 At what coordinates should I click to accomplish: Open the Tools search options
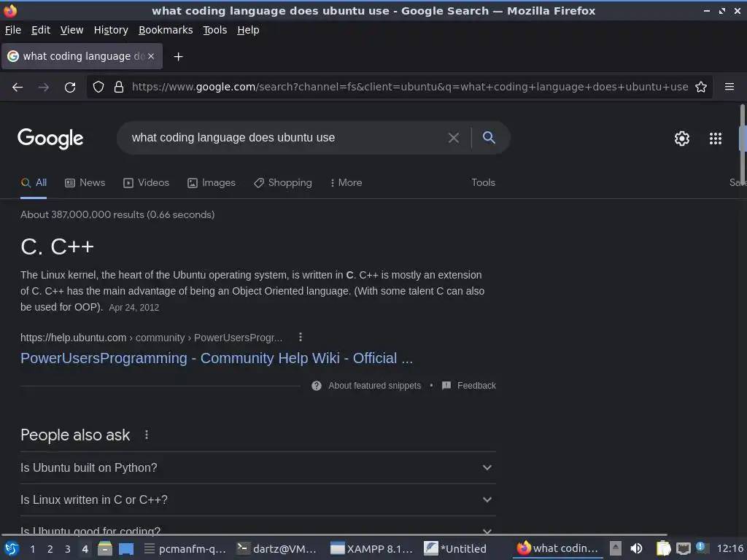(483, 183)
